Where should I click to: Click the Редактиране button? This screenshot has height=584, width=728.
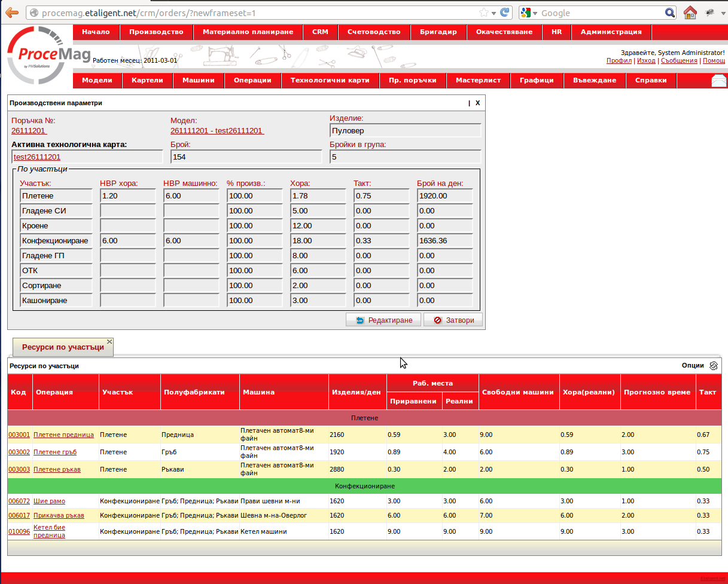pos(383,320)
